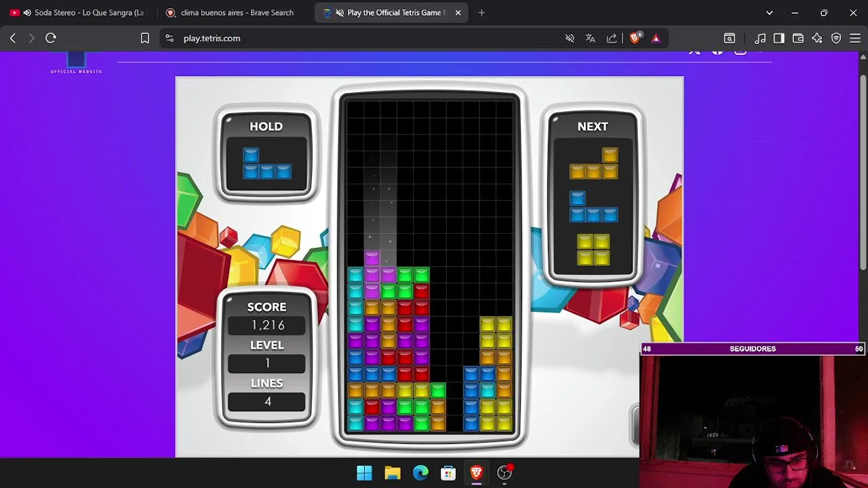Click the orange L piece in Next box
Screen dimensions: 868x488
tap(593, 164)
